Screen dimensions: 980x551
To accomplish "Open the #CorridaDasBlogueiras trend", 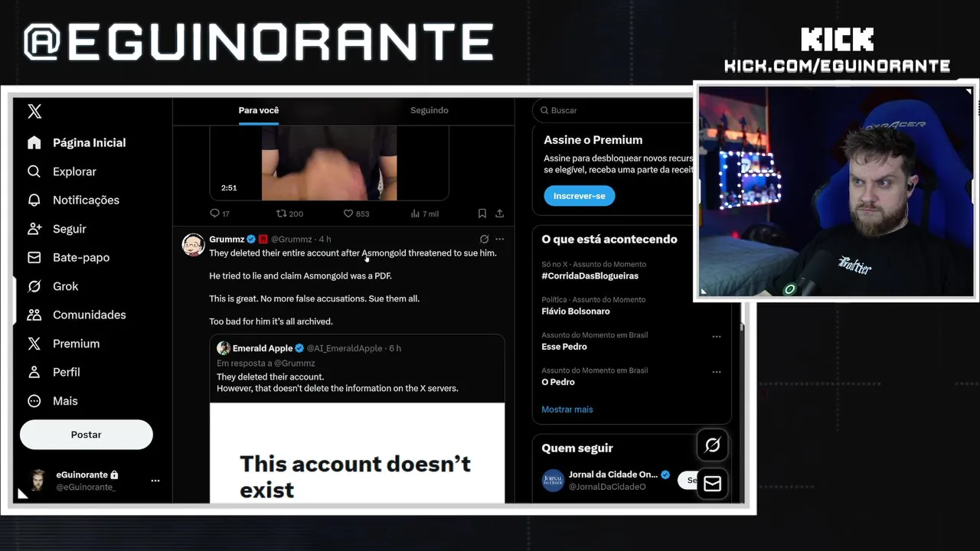I will click(x=590, y=275).
